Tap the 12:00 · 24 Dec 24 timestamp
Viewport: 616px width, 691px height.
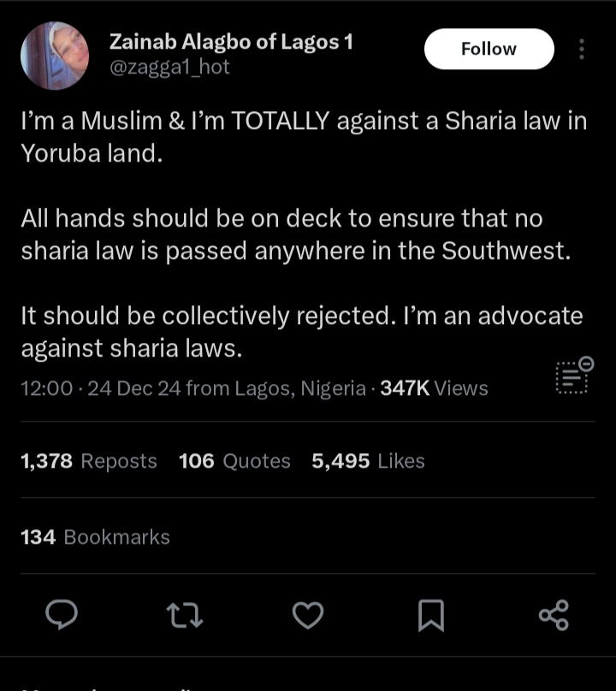pyautogui.click(x=101, y=388)
